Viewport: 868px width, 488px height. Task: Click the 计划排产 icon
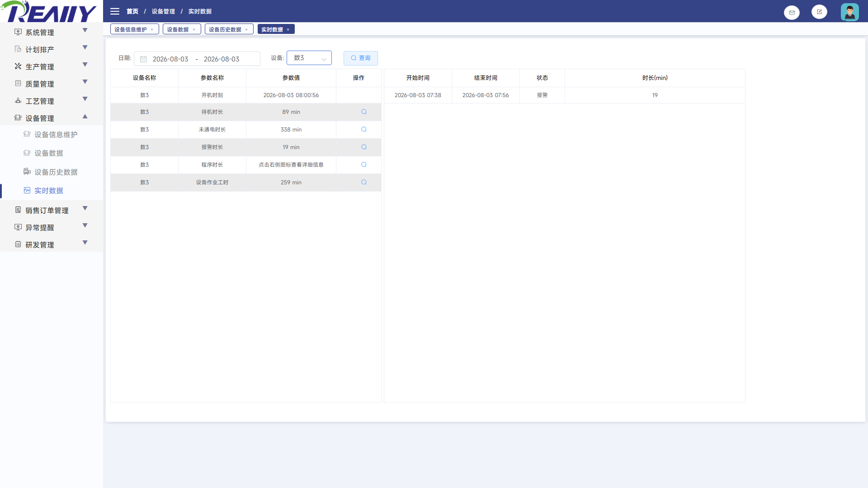pos(18,49)
